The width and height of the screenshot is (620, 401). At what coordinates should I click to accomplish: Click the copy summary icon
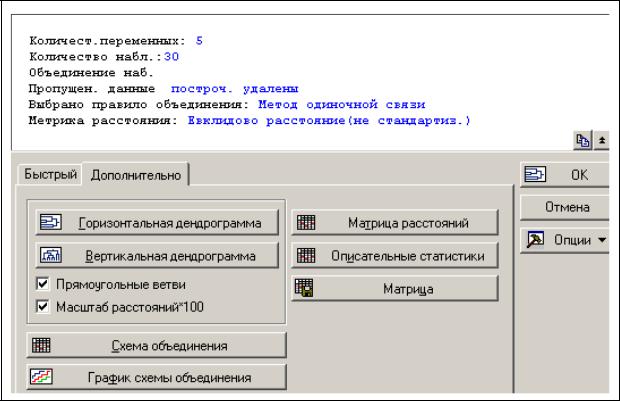(582, 140)
